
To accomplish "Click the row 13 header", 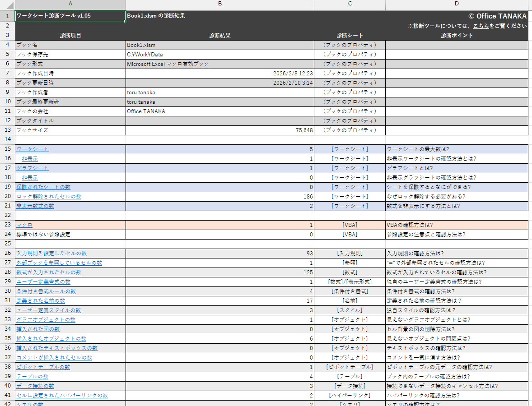I will tap(7, 130).
